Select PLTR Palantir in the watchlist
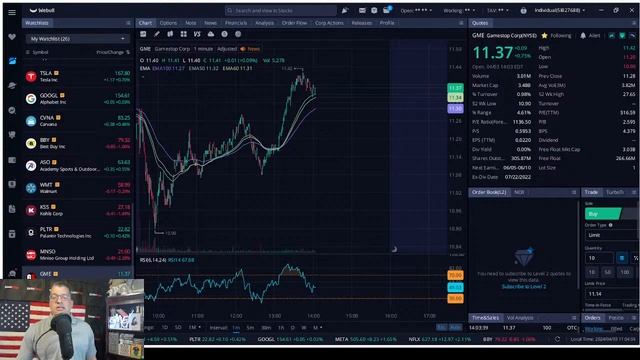The width and height of the screenshot is (640, 360). [78, 232]
